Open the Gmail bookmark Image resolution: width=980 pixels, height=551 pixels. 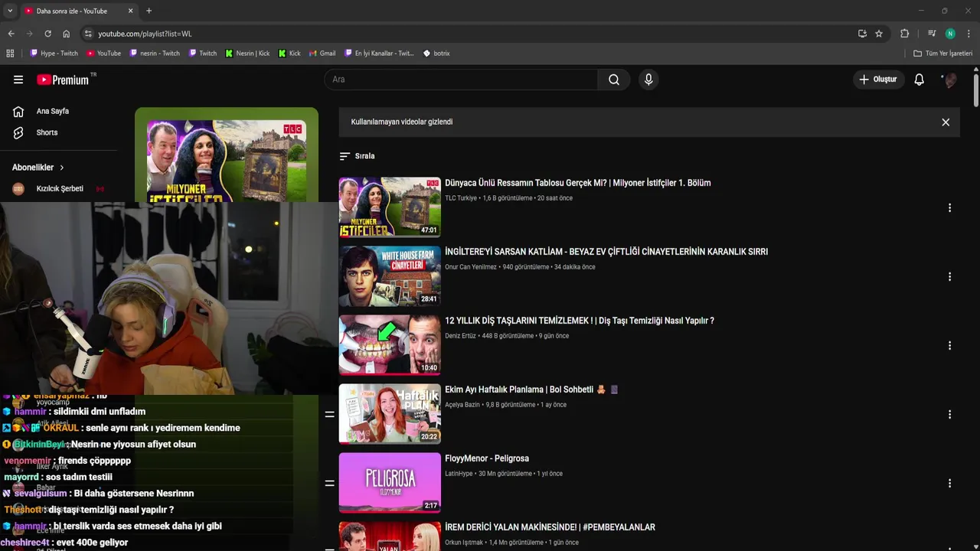click(x=322, y=54)
